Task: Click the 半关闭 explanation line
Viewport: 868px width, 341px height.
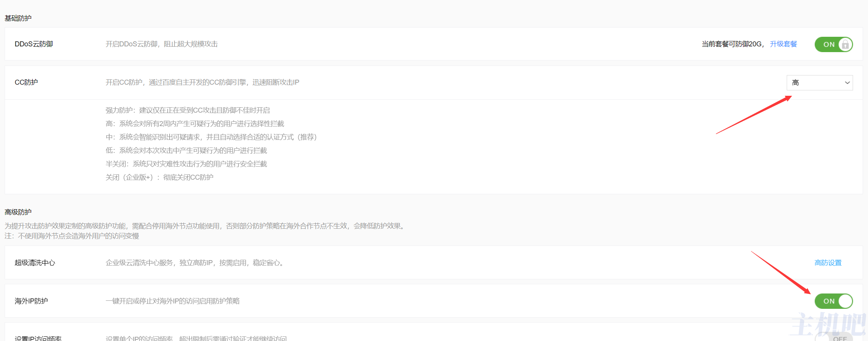Action: click(186, 164)
